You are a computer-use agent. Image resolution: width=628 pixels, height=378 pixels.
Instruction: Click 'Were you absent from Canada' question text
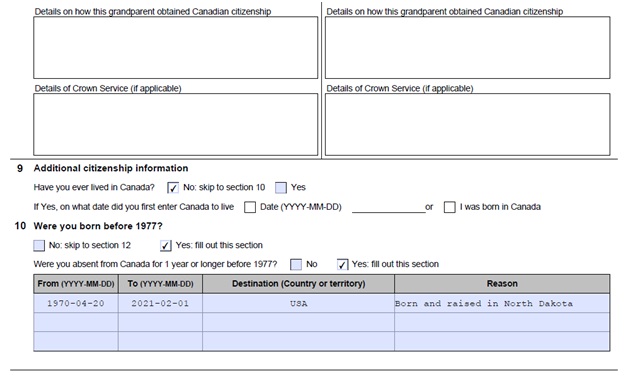pos(155,264)
